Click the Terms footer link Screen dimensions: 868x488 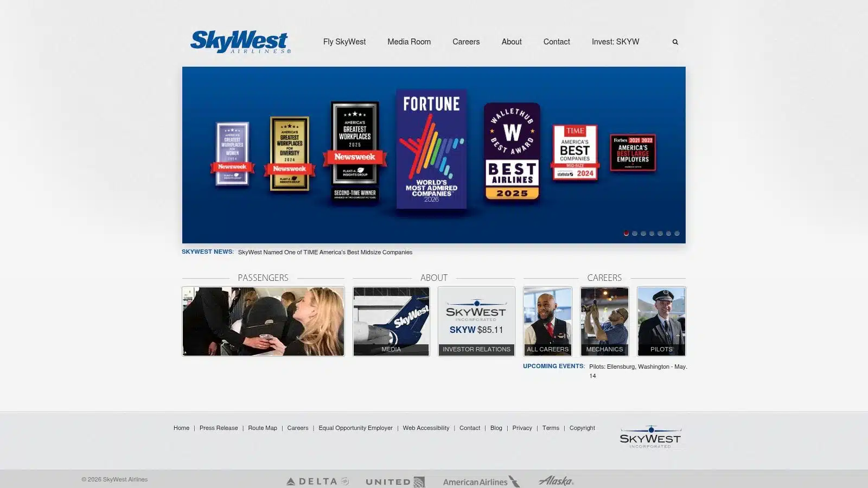551,428
